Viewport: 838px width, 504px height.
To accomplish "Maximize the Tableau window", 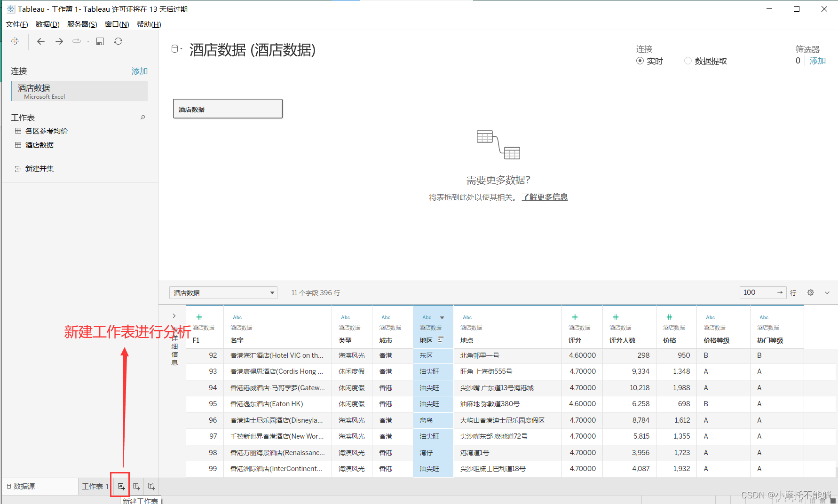I will pyautogui.click(x=797, y=9).
